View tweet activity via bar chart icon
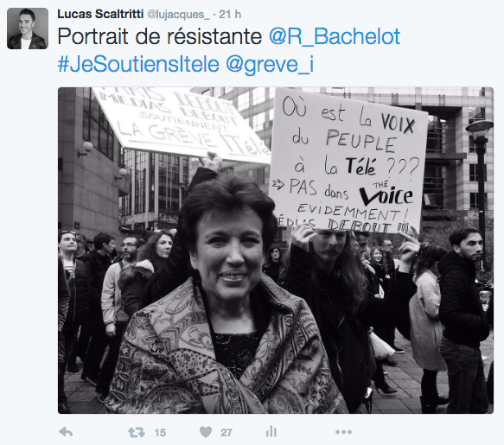 [x=271, y=431]
